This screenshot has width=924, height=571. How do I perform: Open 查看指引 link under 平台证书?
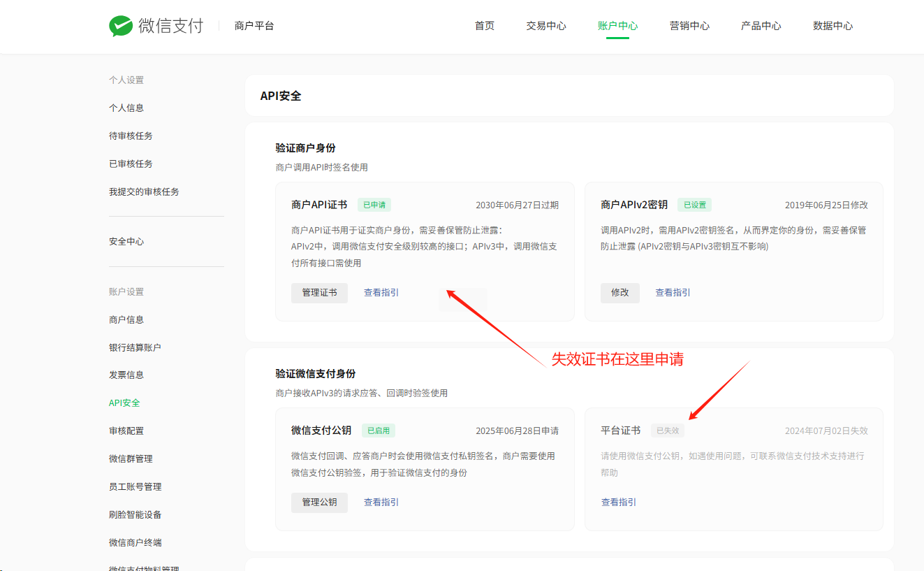[619, 503]
